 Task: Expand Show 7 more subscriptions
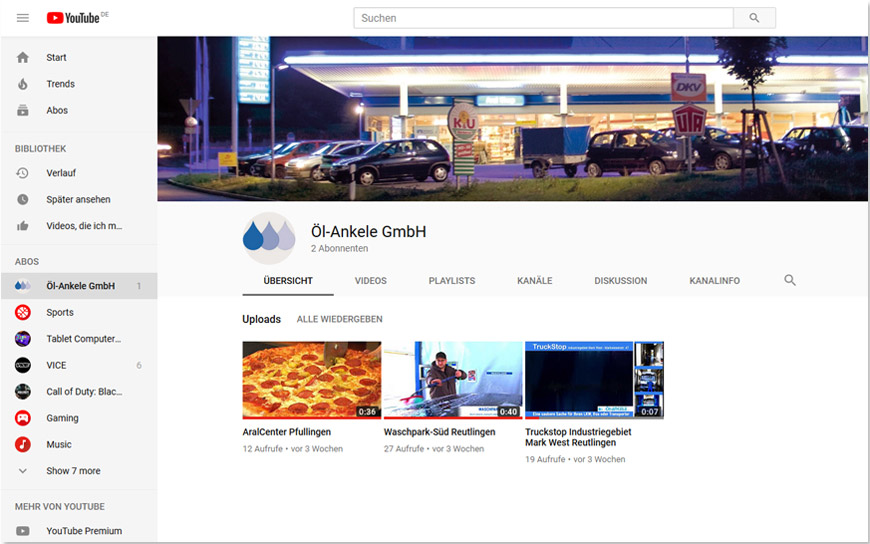click(x=73, y=471)
